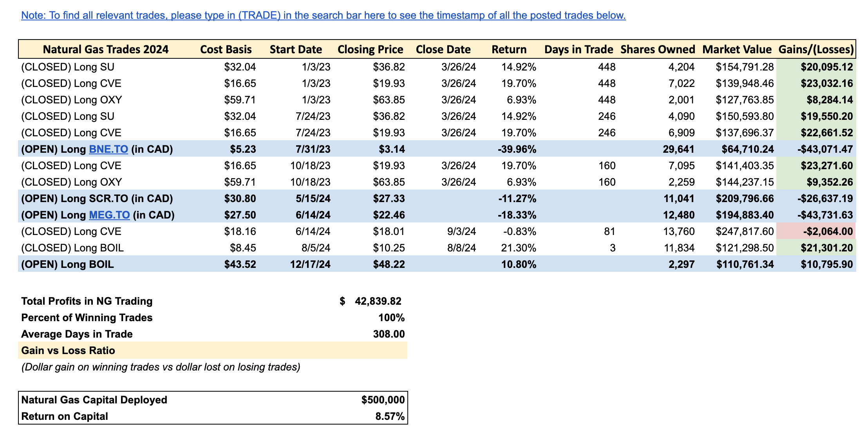Select the italic dollar gain explanation text
The width and height of the screenshot is (868, 441).
coord(161,367)
